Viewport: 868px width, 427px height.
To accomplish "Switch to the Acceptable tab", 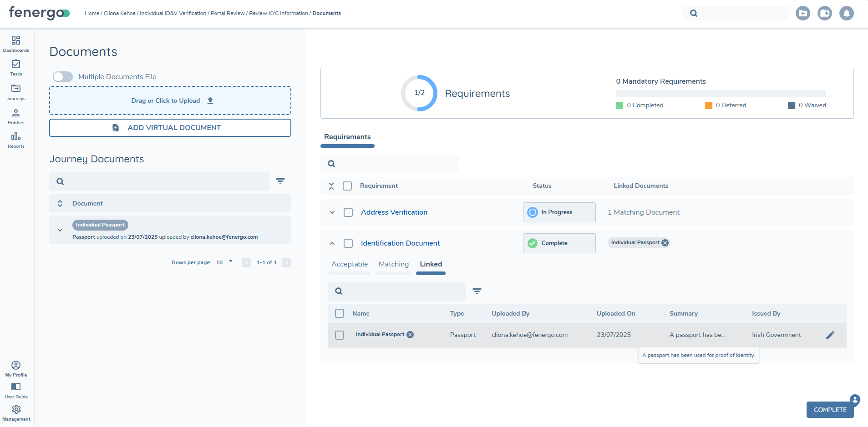I will [349, 264].
